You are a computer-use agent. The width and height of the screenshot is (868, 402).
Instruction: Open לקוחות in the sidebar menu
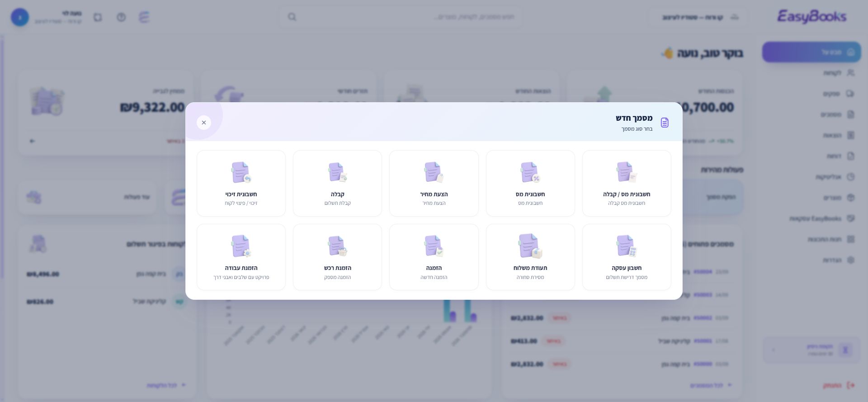[x=838, y=73]
